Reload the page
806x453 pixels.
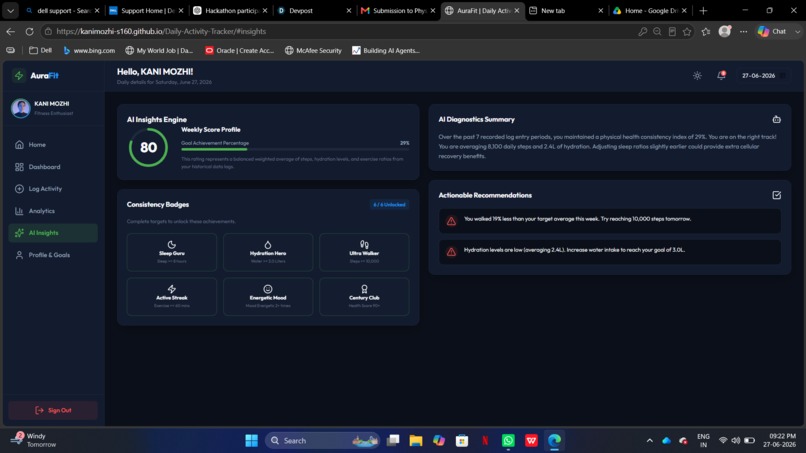(x=29, y=31)
